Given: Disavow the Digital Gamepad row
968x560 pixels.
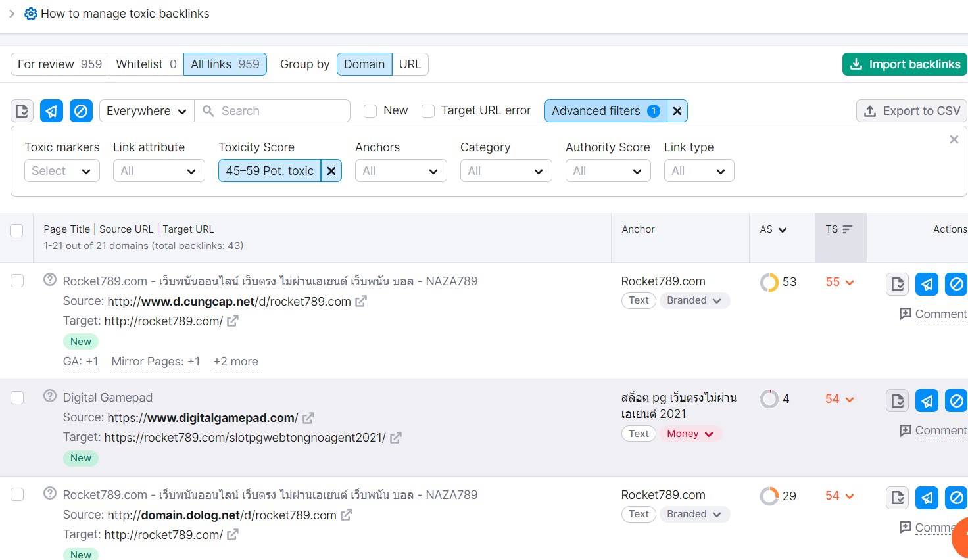Looking at the screenshot, I should pyautogui.click(x=956, y=400).
